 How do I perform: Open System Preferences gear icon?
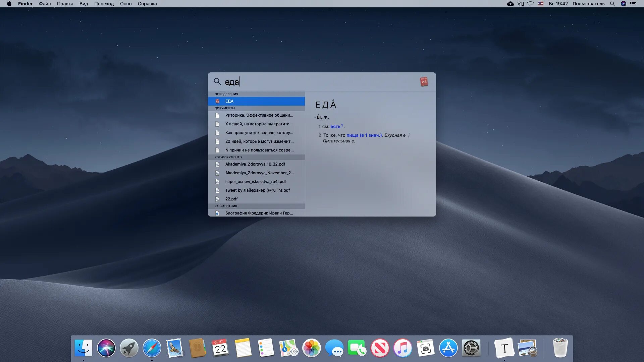471,348
